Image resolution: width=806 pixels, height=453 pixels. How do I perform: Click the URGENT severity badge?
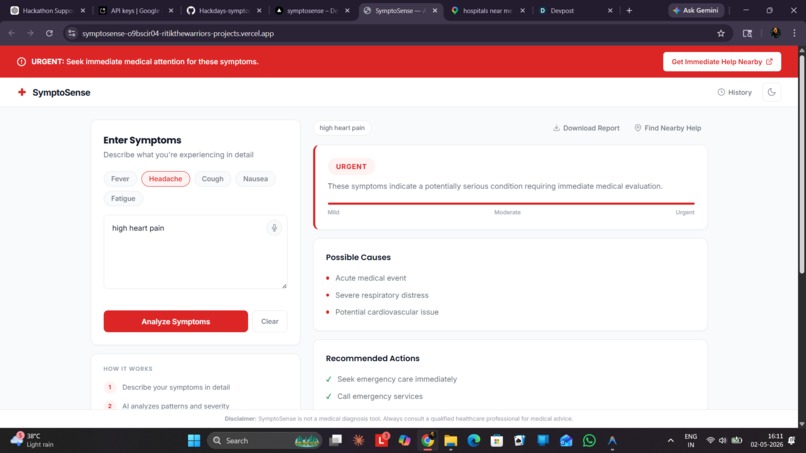point(351,167)
